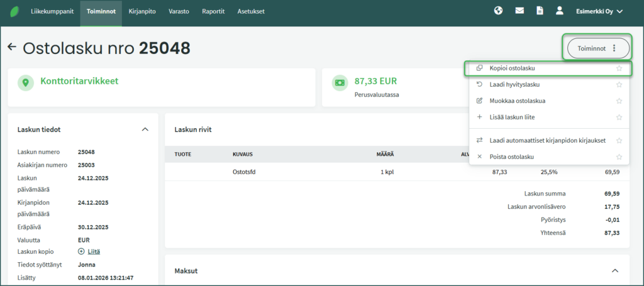Star the Kopioi ostolasku action as favorite
The height and width of the screenshot is (286, 644).
coord(619,68)
